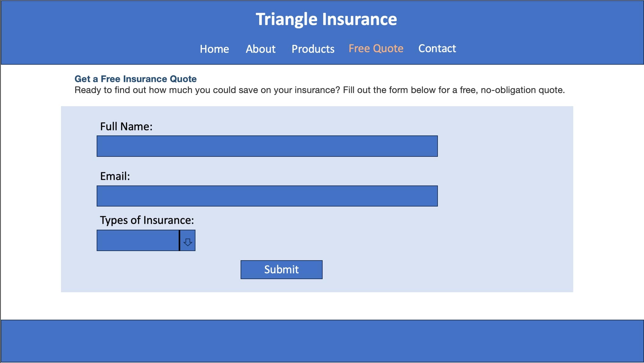
Task: Click the Full Name label
Action: (127, 126)
